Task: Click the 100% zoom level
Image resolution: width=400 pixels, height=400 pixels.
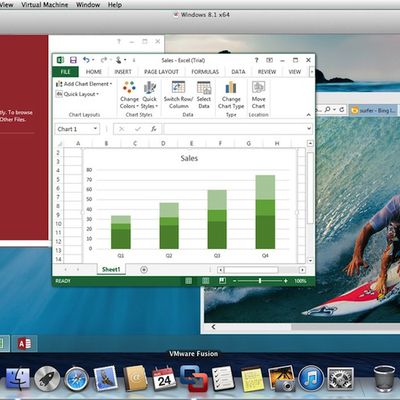Action: click(x=300, y=281)
